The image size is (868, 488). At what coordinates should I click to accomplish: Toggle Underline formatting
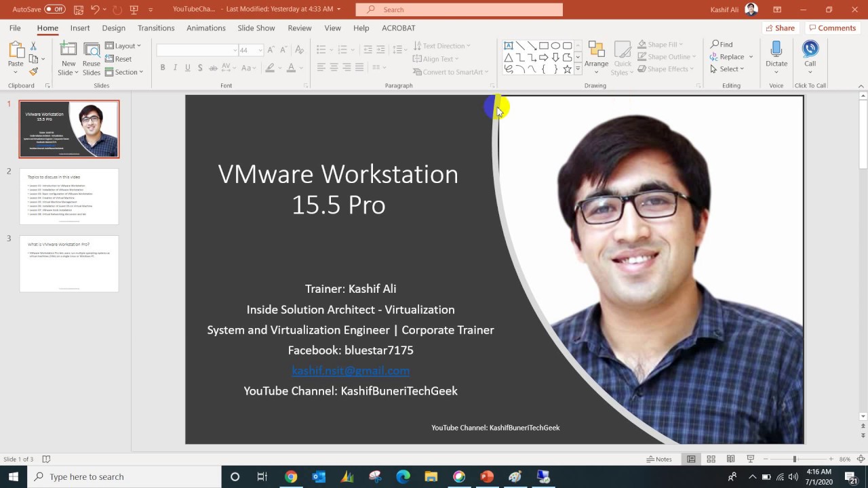coord(188,68)
